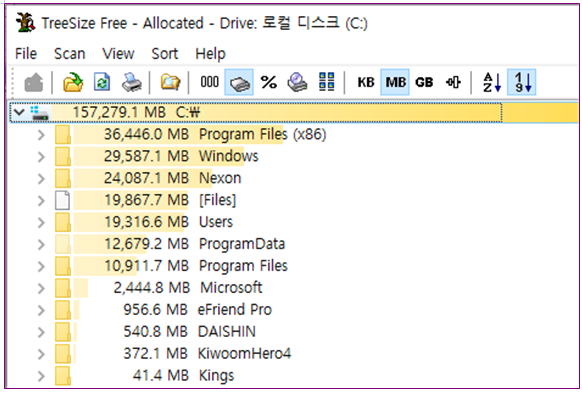Set size unit to GB
Image resolution: width=582 pixels, height=393 pixels.
click(x=424, y=82)
